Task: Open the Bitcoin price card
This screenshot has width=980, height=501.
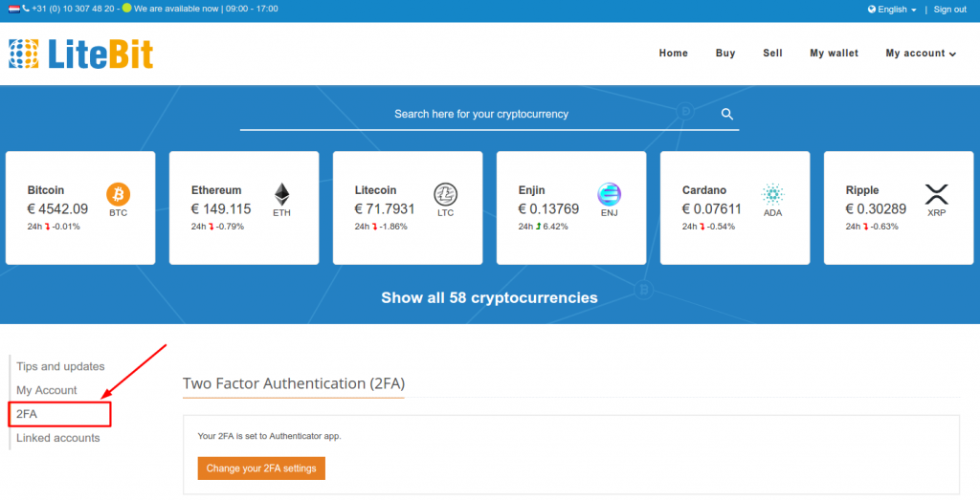Action: click(80, 208)
